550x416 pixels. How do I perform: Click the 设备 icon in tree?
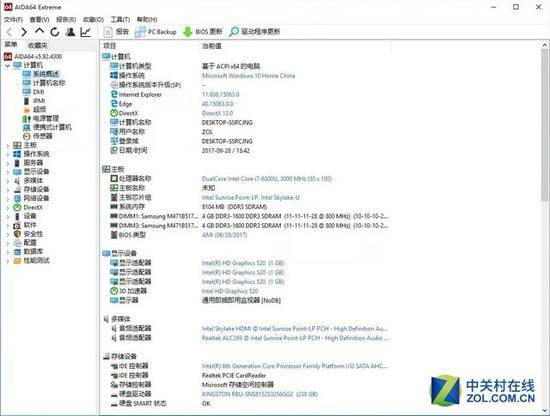pos(17,216)
